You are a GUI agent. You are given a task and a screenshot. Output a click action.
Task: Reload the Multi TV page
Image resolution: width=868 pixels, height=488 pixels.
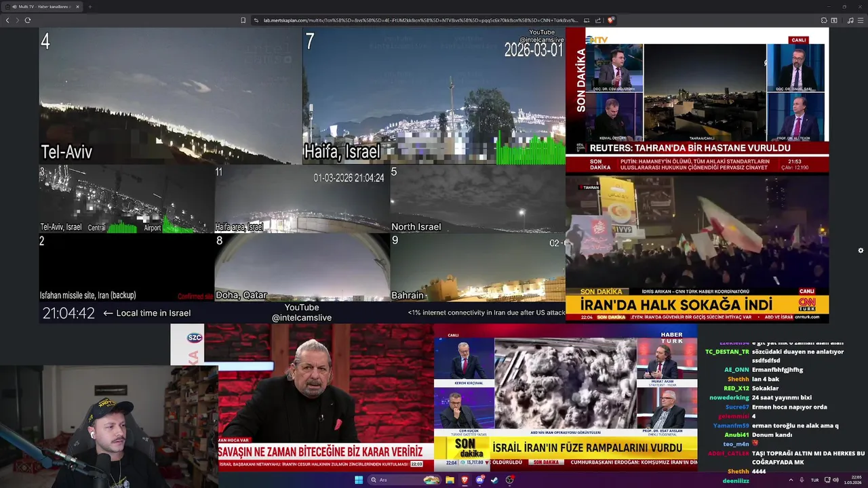[28, 20]
